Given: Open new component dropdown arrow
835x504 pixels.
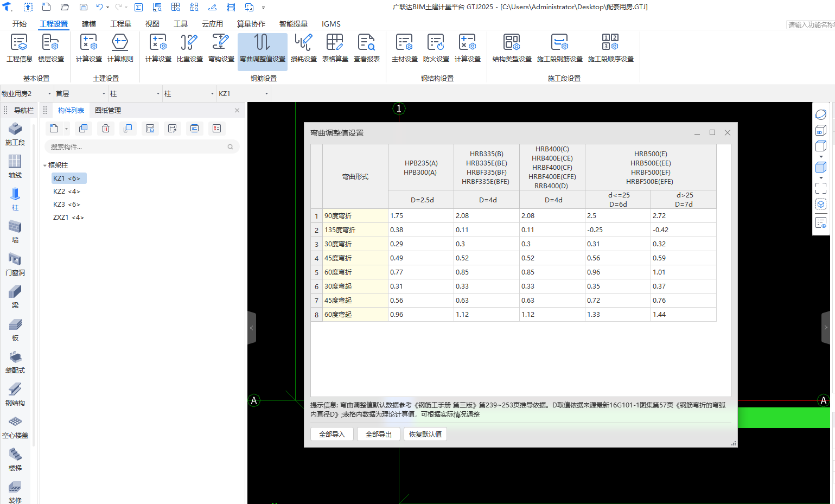Looking at the screenshot, I should click(x=67, y=129).
